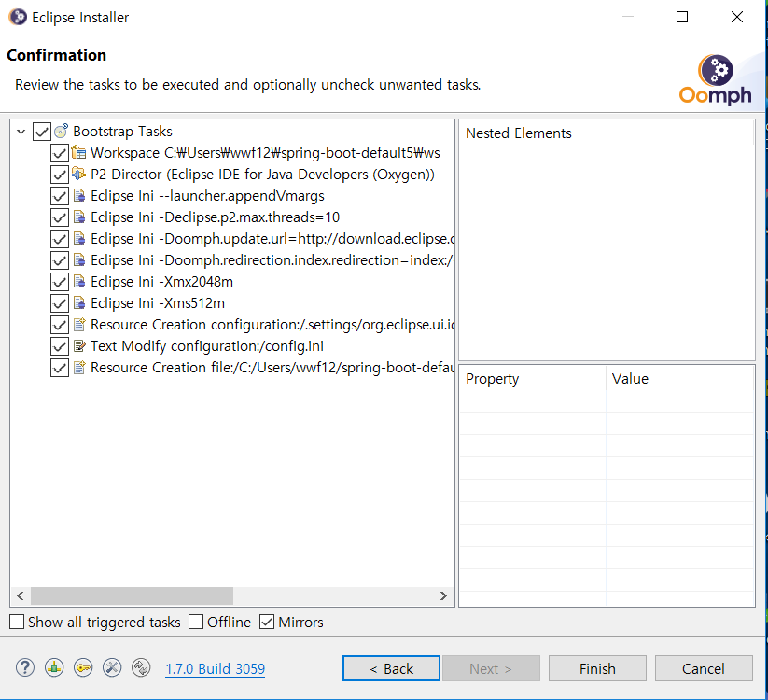Uncheck Resource Creation file:/C:/Users checkbox

(x=60, y=368)
